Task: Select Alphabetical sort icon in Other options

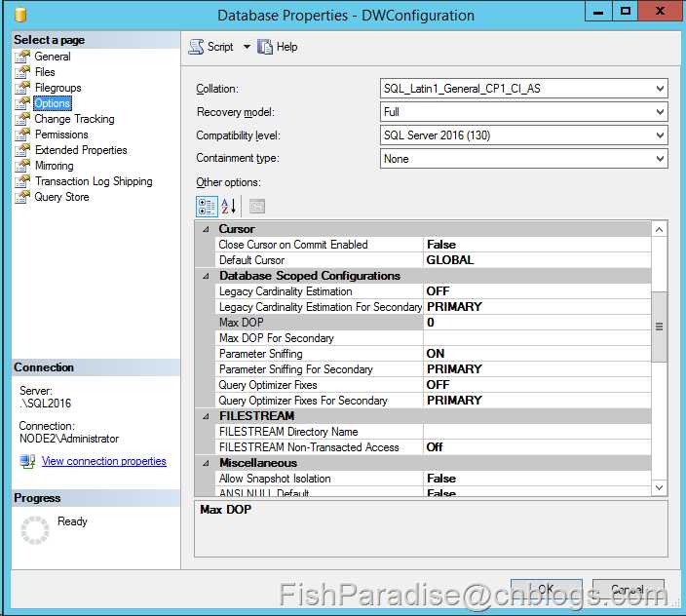Action: pos(229,207)
